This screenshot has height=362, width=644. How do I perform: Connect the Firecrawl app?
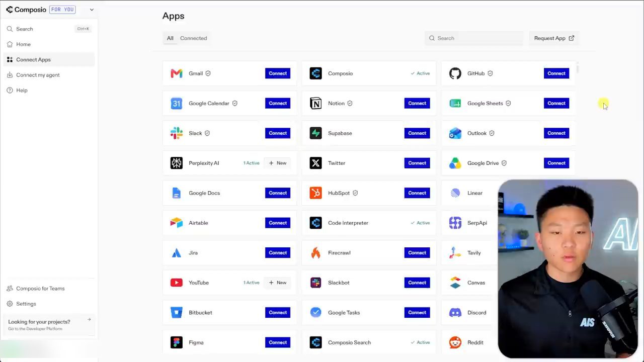417,253
